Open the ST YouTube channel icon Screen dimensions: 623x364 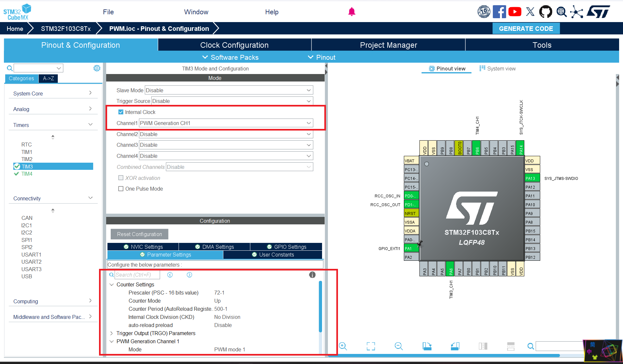click(x=515, y=12)
